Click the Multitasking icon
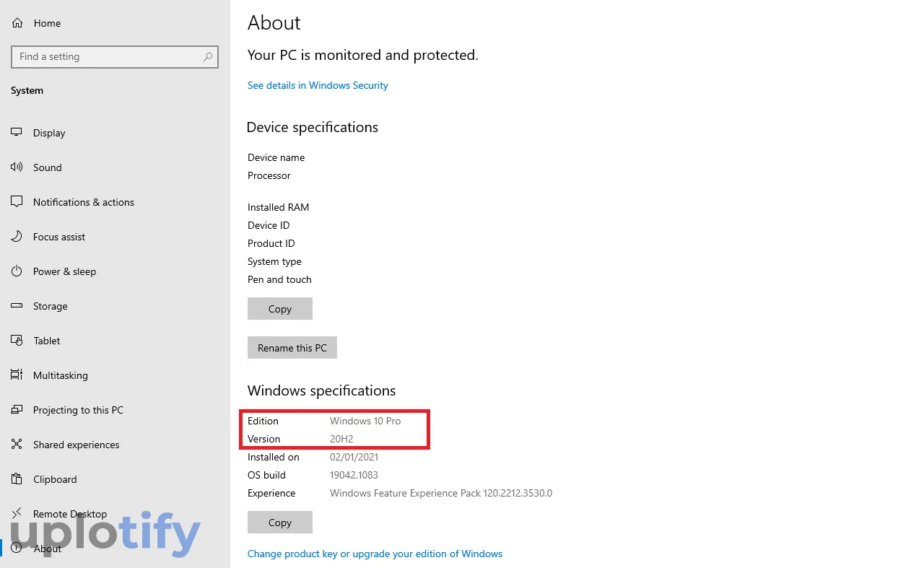924x568 pixels. (x=17, y=375)
